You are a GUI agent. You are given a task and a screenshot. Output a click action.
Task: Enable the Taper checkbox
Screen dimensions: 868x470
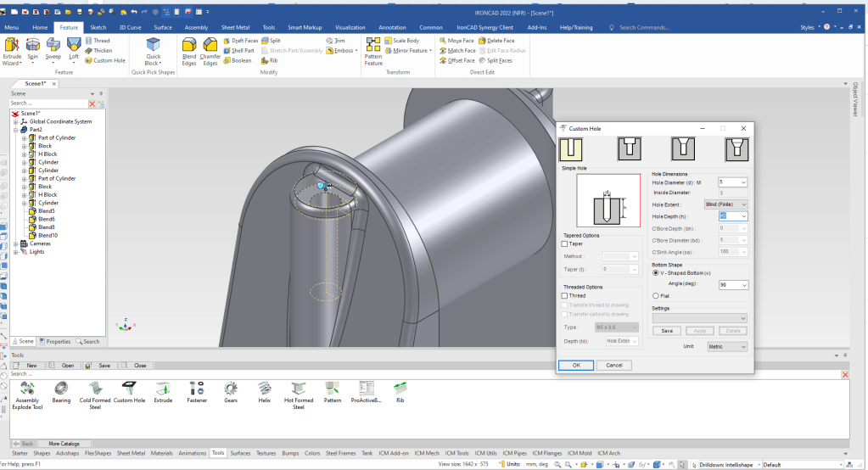coord(566,243)
